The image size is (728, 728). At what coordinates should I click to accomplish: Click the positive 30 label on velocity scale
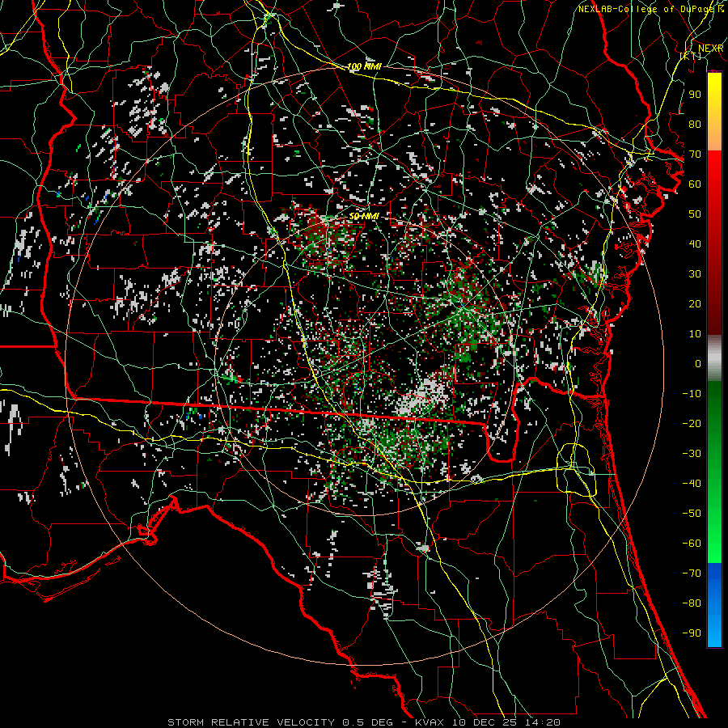[x=695, y=274]
